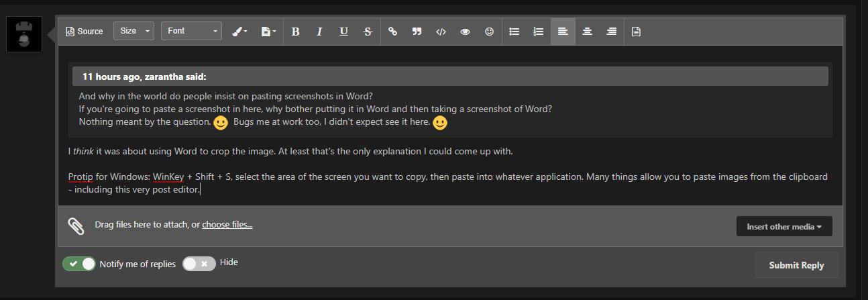Click the user avatar thumbnail
This screenshot has width=868, height=300.
25,34
